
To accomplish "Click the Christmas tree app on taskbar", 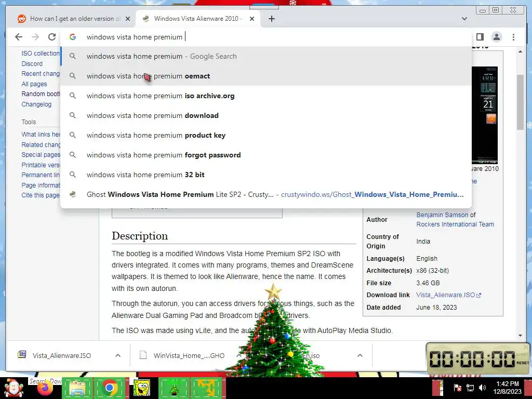I will point(174,388).
